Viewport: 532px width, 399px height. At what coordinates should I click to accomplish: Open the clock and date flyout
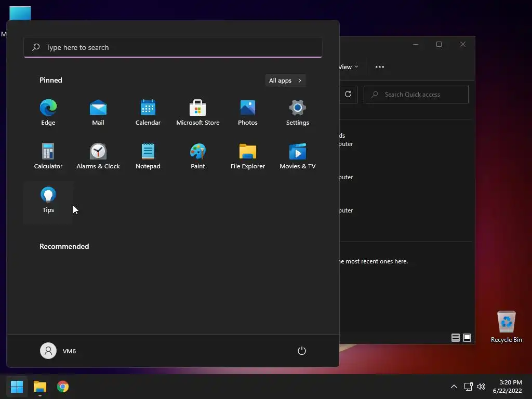(508, 387)
